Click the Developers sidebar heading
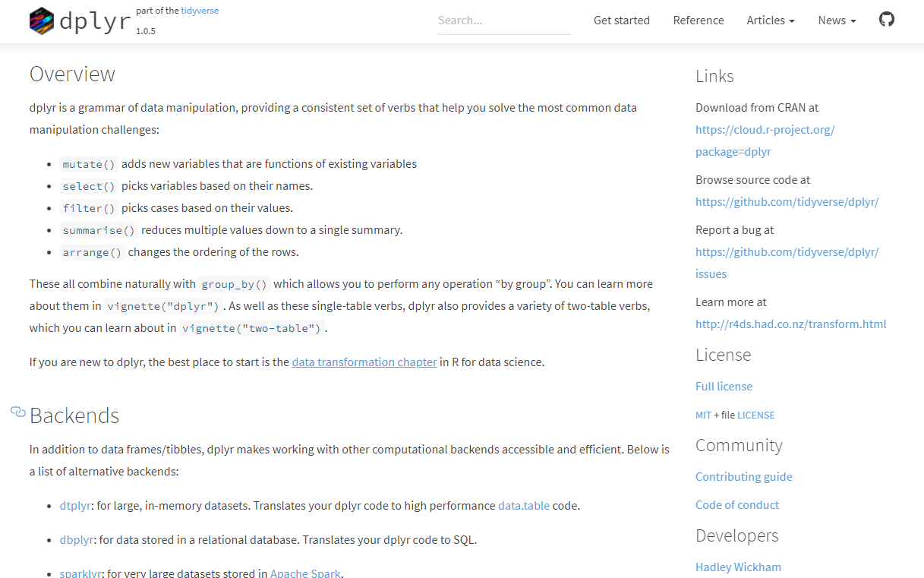Viewport: 924px width, 578px height. pyautogui.click(x=737, y=535)
